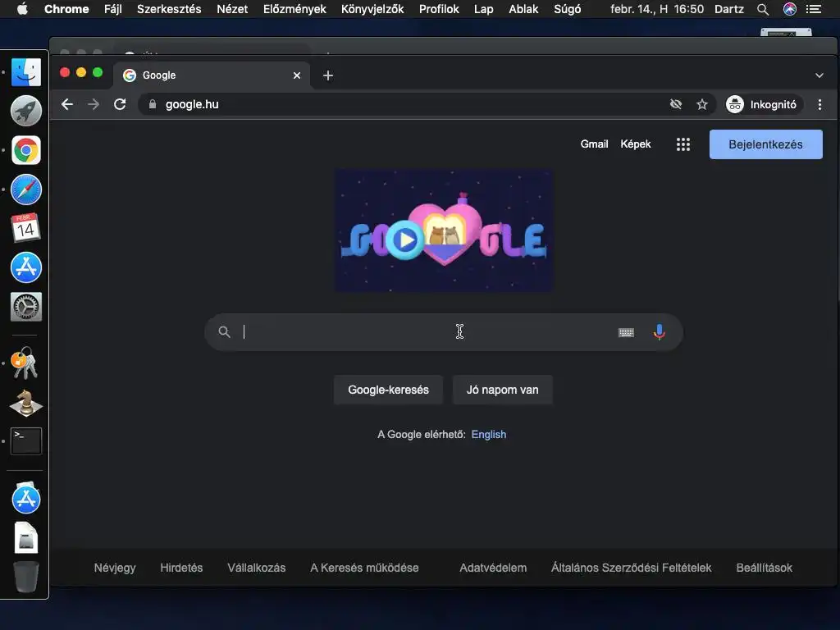Open Névjegy footer link
This screenshot has height=630, width=840.
[x=115, y=568]
